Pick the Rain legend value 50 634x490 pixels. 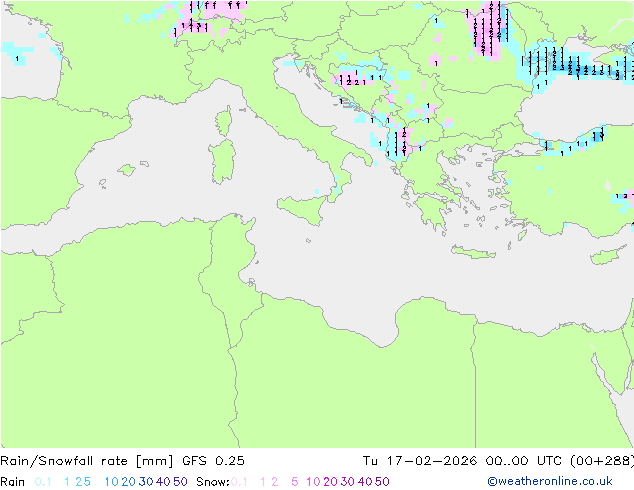click(x=180, y=482)
